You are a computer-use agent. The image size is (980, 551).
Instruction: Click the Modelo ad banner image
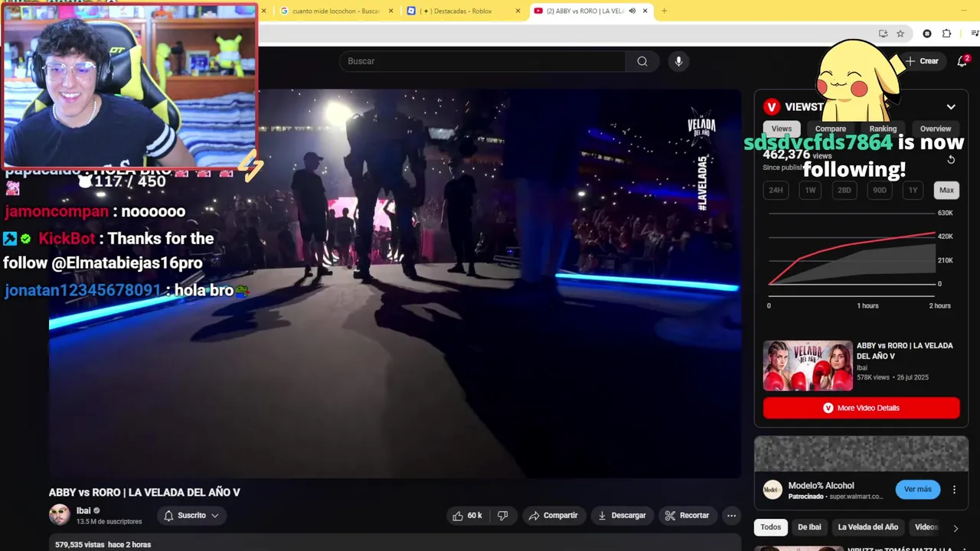point(861,454)
